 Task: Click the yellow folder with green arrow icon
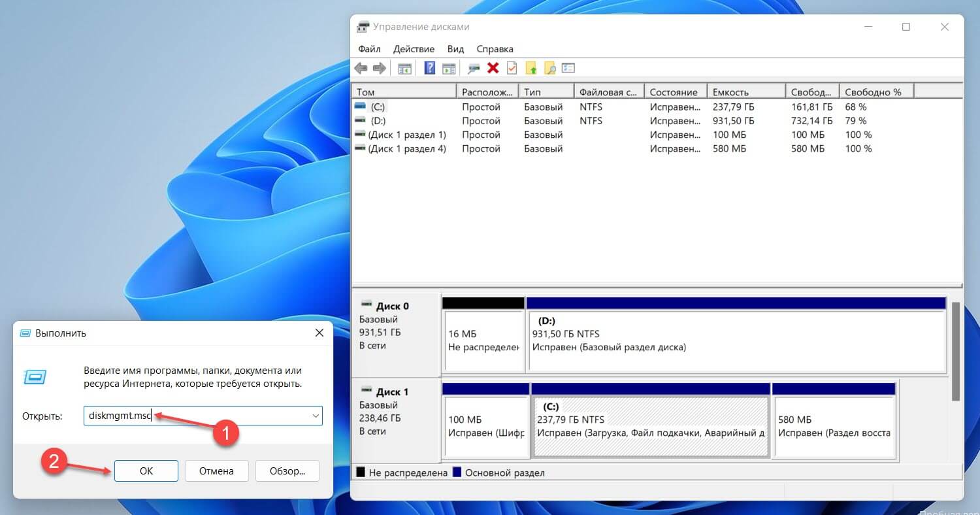[x=531, y=68]
